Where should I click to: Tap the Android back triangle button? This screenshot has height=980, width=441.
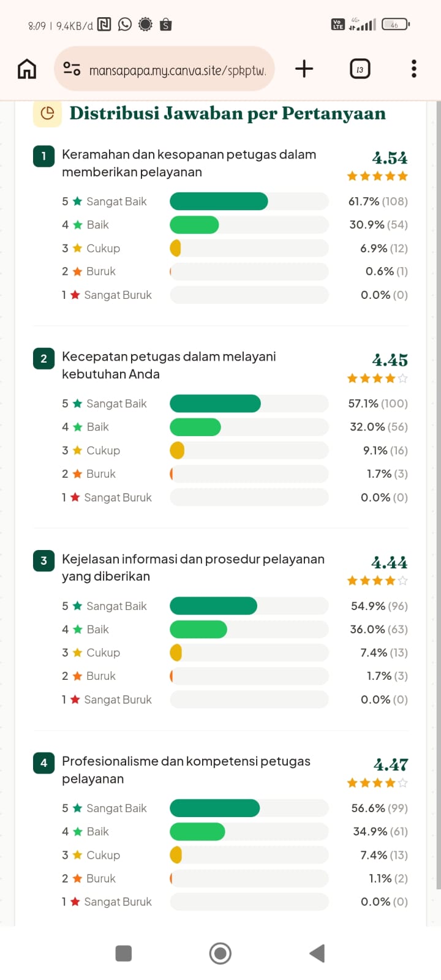point(317,953)
